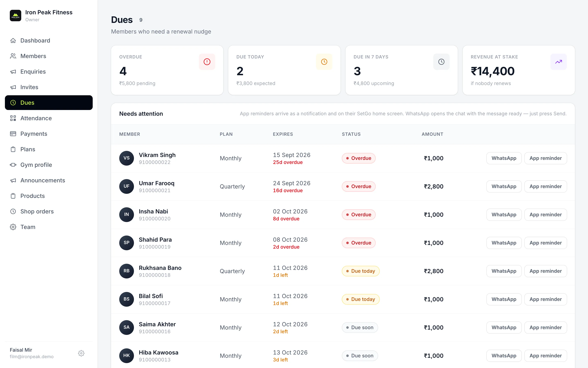Send WhatsApp to Rukhsana Bano
The width and height of the screenshot is (588, 368).
coord(504,271)
